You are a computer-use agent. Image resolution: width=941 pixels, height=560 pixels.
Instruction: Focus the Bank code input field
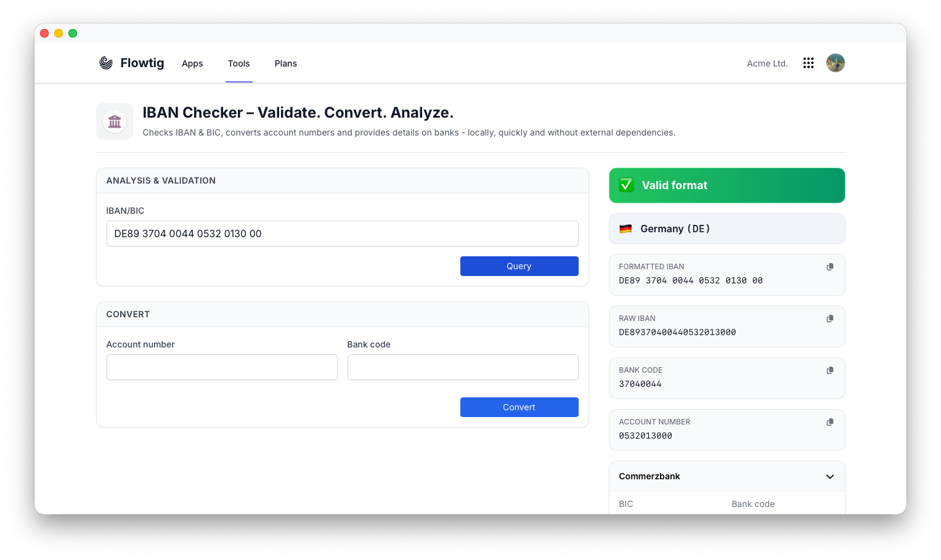point(463,367)
